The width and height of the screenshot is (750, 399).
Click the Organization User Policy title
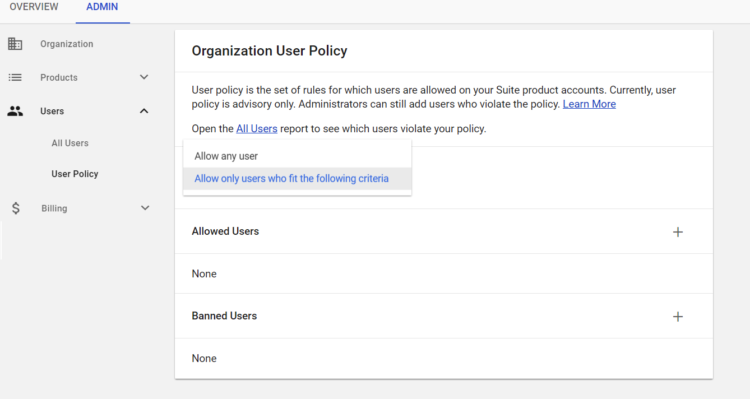[269, 51]
